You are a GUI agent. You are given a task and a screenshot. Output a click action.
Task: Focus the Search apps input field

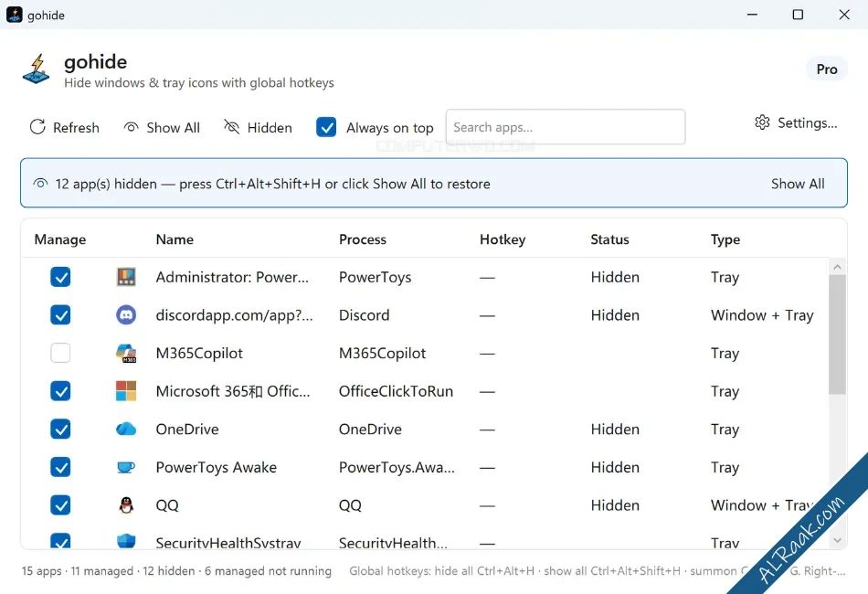566,127
